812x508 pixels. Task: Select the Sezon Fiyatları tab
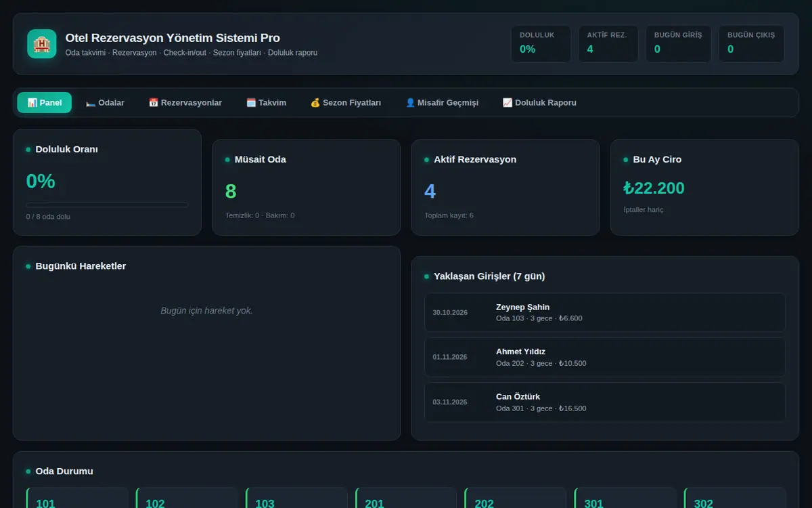pyautogui.click(x=346, y=103)
